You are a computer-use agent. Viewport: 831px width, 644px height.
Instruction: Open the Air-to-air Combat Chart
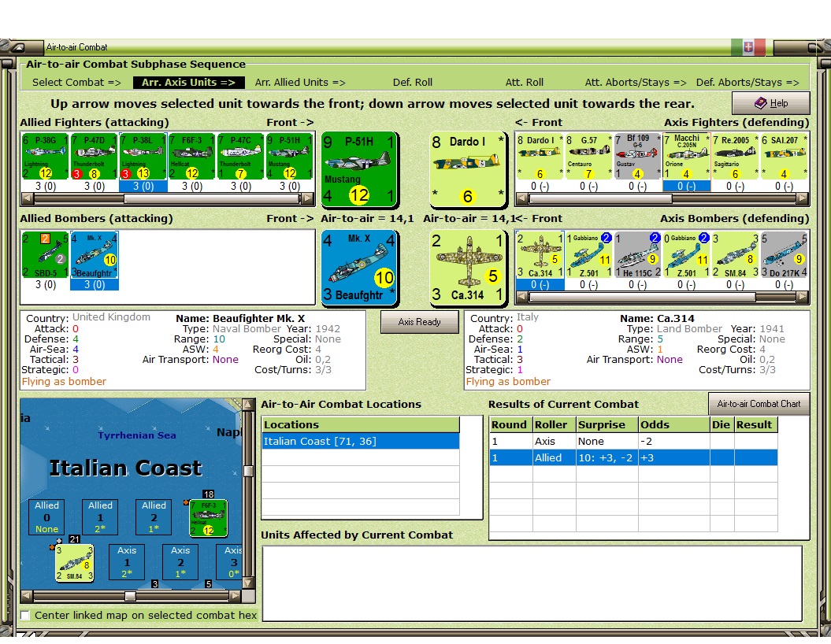(x=759, y=404)
